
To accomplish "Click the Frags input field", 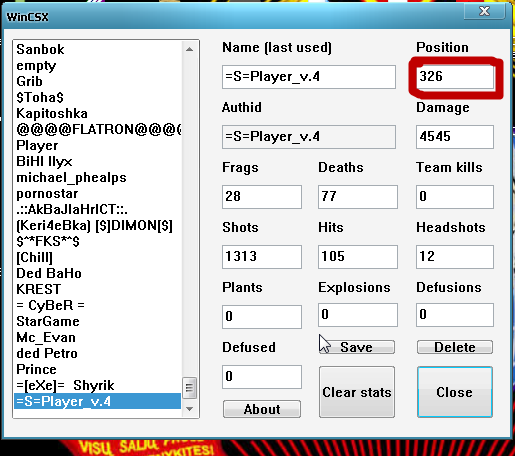I will click(x=262, y=197).
